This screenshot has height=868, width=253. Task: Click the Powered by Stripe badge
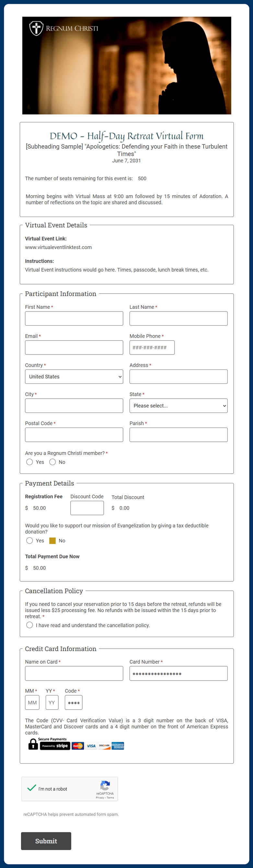coord(55,746)
